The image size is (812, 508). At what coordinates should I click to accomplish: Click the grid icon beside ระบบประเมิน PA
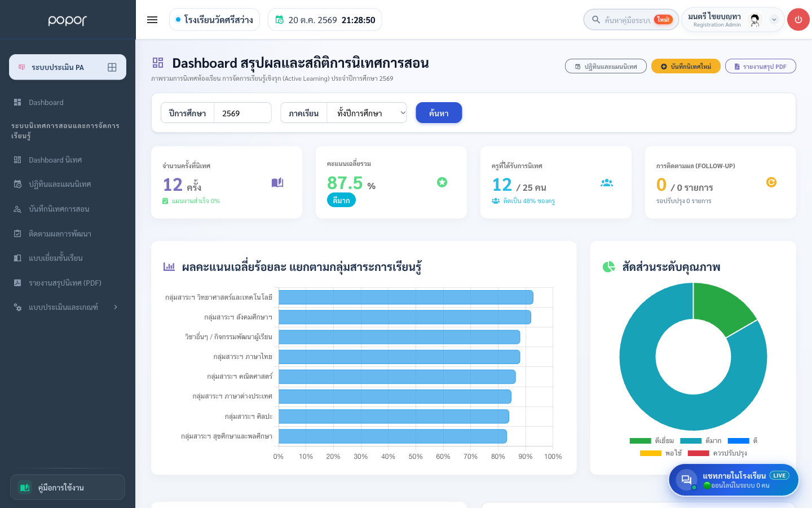[112, 67]
